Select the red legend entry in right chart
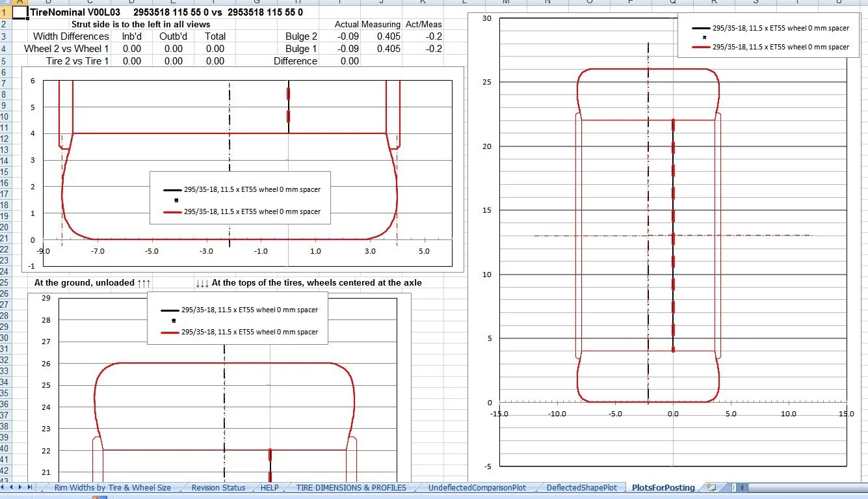This screenshot has width=868, height=499. pos(770,47)
